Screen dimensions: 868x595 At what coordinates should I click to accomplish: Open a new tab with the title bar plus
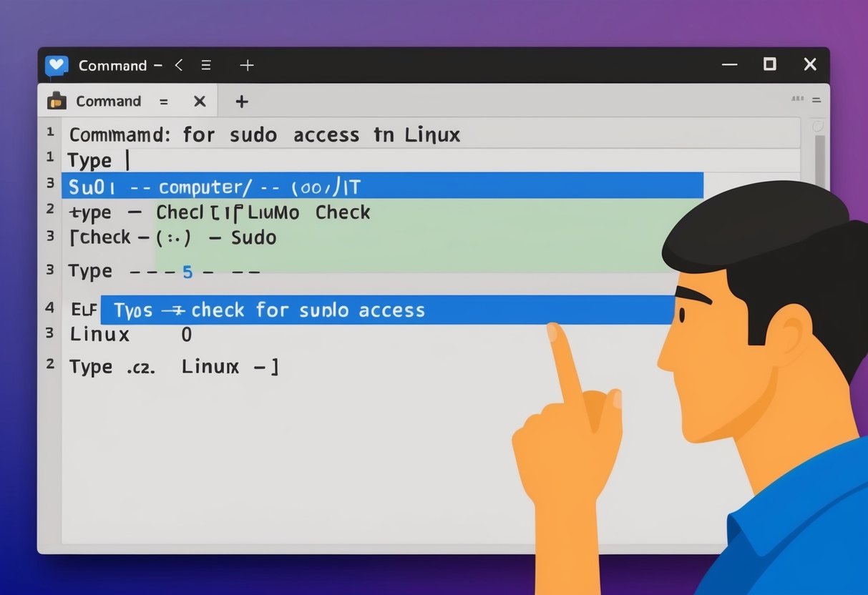pyautogui.click(x=247, y=64)
